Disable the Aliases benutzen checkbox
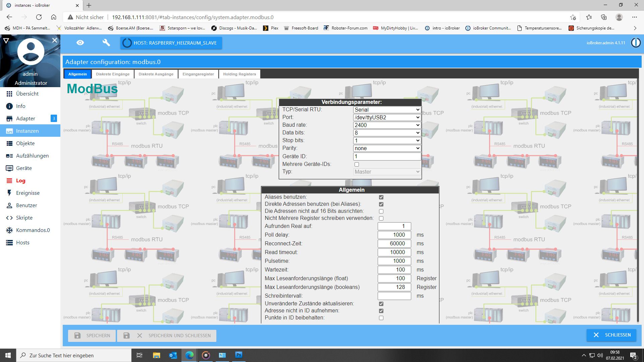 [381, 197]
